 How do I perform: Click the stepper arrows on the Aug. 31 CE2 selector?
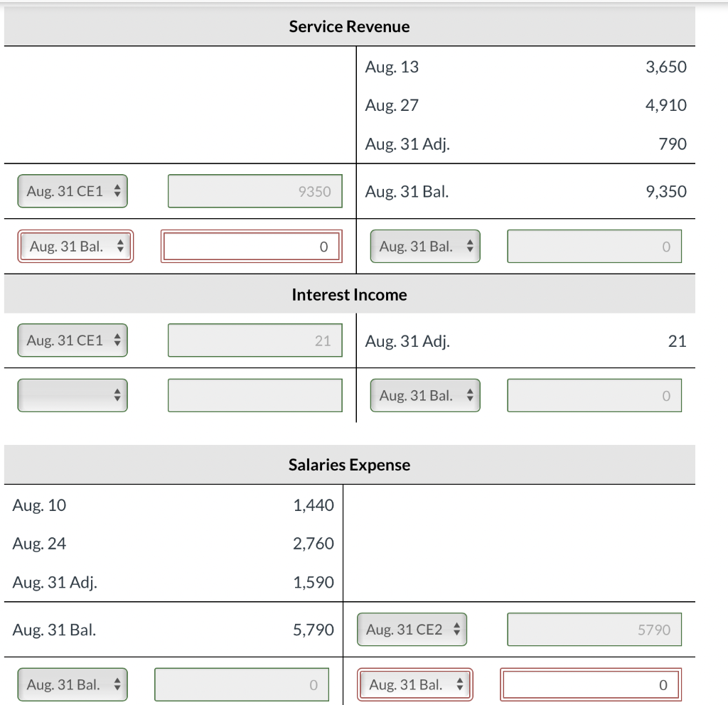coord(458,629)
